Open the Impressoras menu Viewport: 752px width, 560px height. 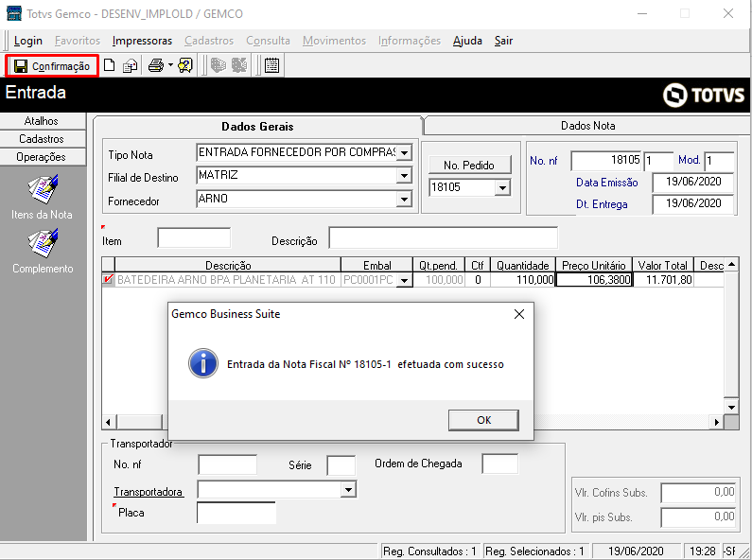142,41
